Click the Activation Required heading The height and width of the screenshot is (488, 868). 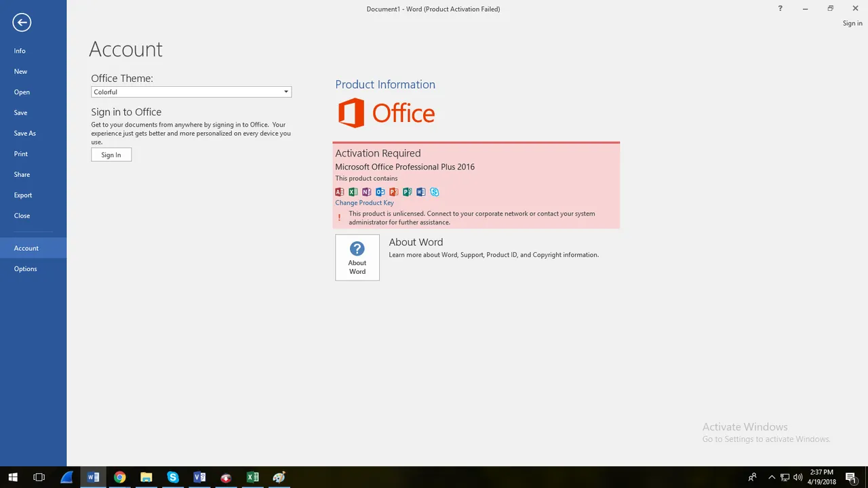(x=378, y=153)
